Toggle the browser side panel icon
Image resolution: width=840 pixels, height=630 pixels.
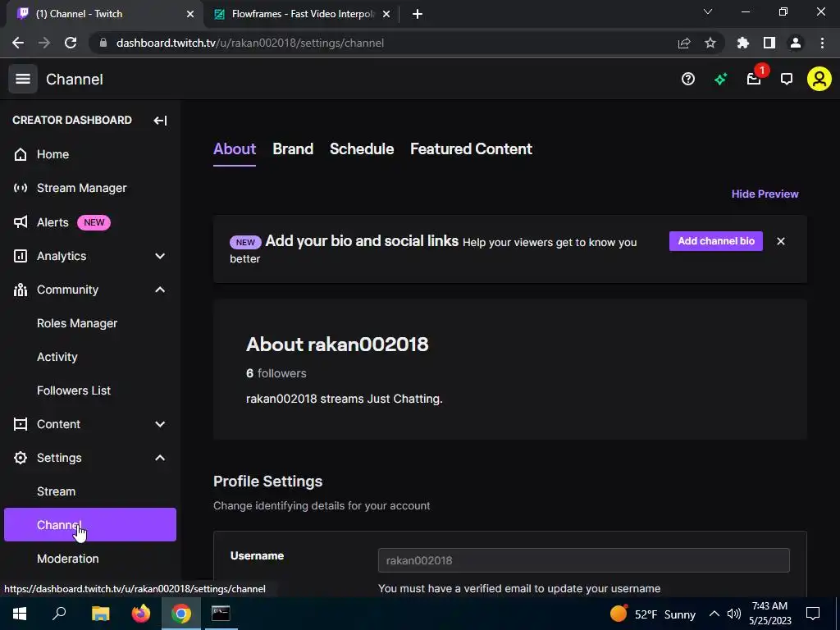pyautogui.click(x=769, y=43)
